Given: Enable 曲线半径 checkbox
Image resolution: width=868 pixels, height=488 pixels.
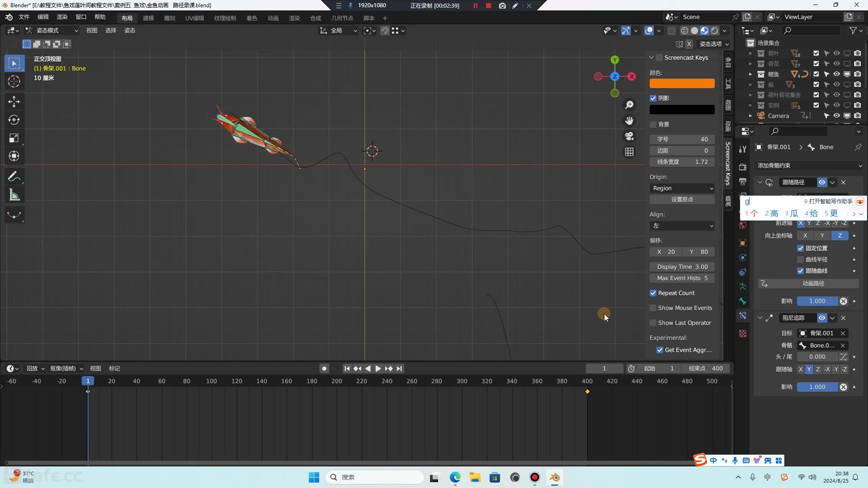Looking at the screenshot, I should pos(801,260).
